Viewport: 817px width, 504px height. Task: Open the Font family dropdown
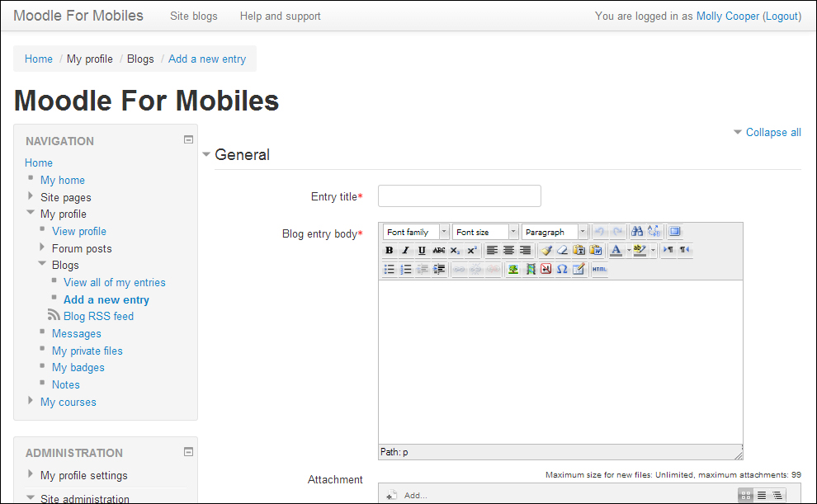click(417, 232)
